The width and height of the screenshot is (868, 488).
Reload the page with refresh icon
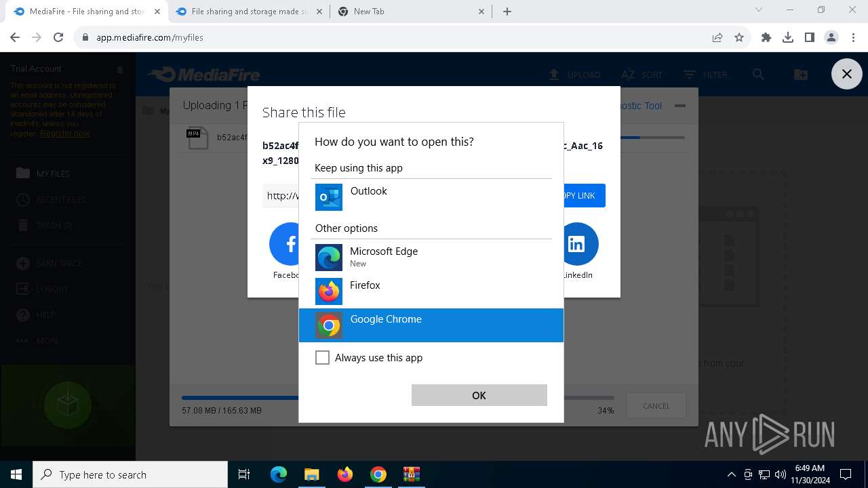[x=58, y=37]
